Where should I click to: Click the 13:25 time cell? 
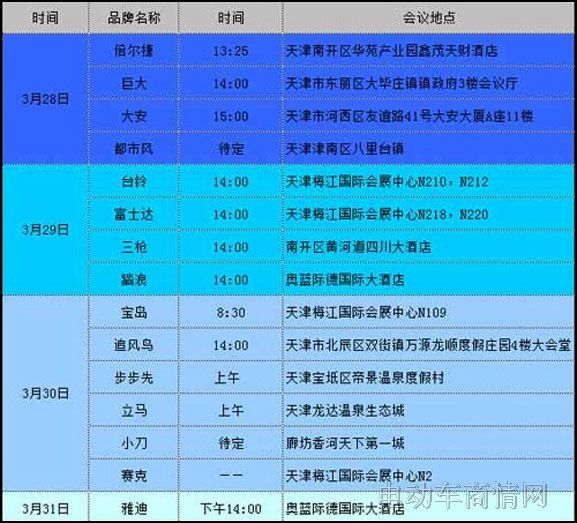tap(231, 50)
